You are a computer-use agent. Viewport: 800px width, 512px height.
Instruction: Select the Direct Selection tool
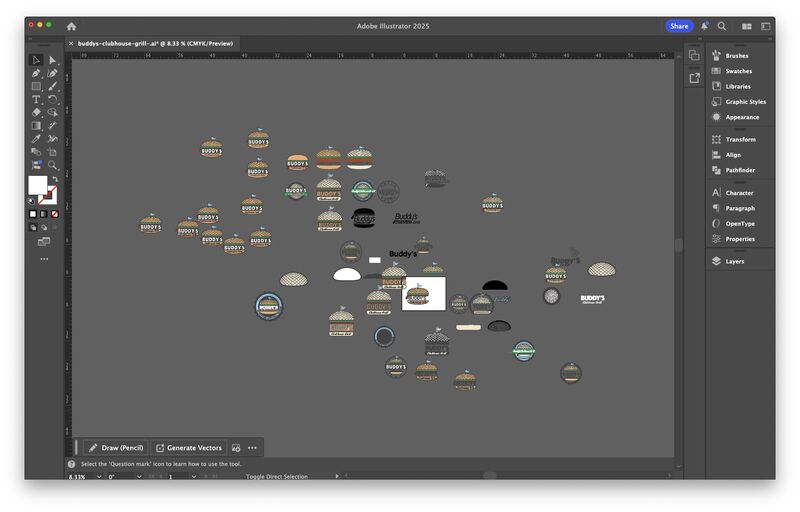click(53, 60)
